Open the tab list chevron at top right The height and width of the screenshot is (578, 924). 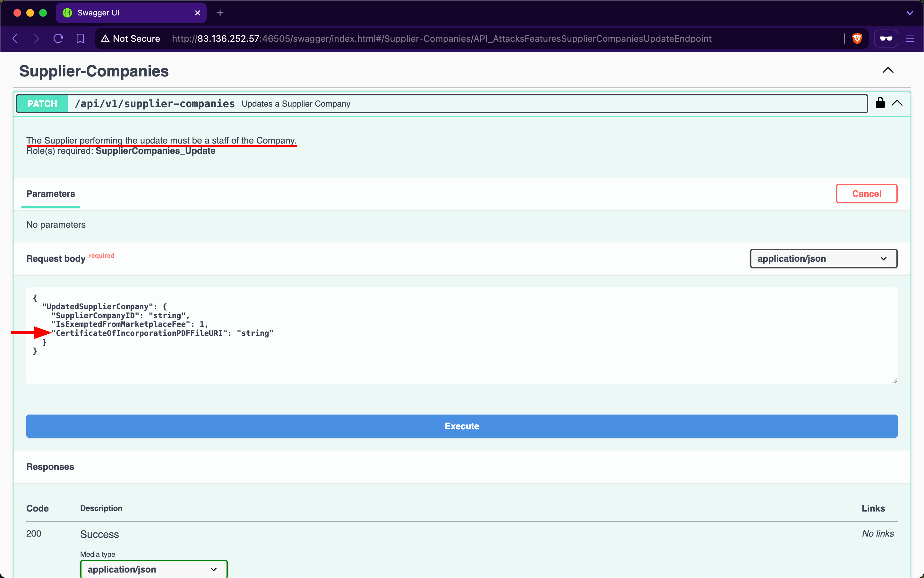click(910, 13)
